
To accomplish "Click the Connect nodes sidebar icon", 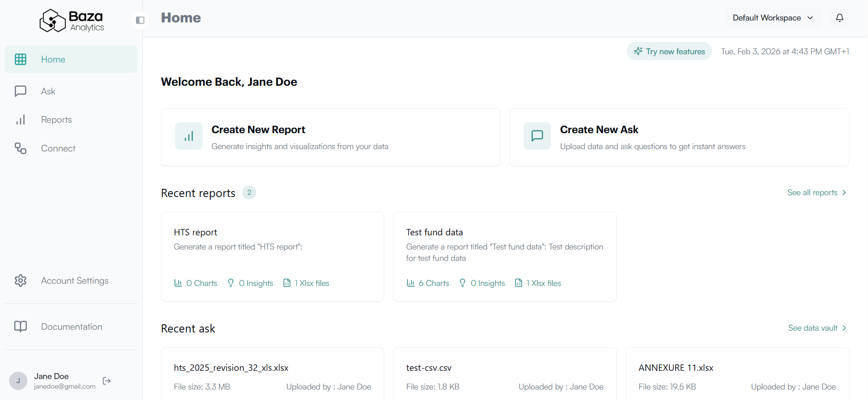I will (21, 148).
